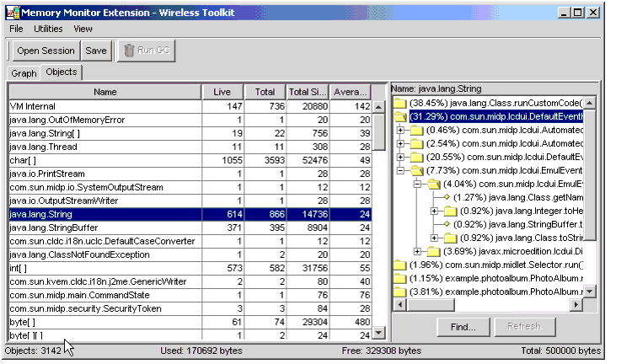Click the folder icon for 1.15% PhotoAlbum entry
632x364 pixels.
[x=399, y=279]
